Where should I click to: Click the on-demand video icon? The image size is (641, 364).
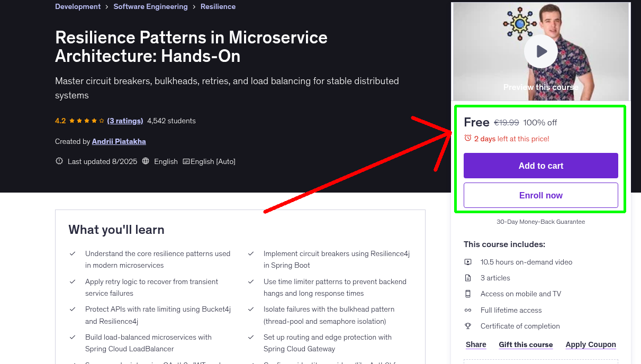point(468,262)
